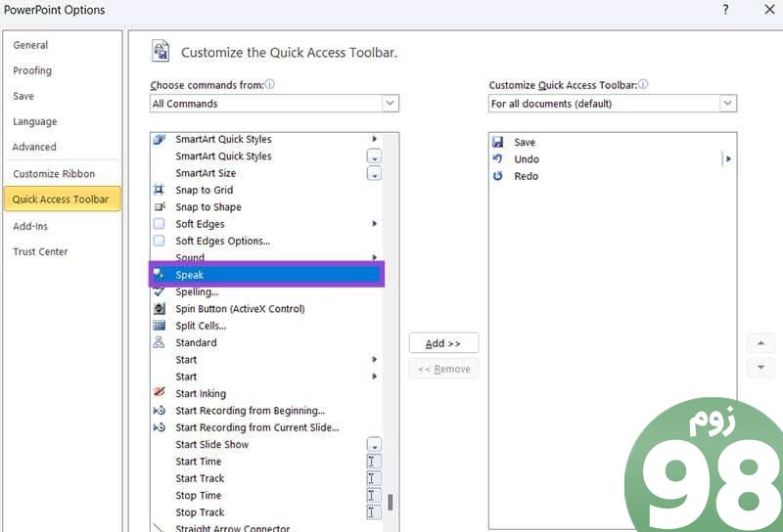The height and width of the screenshot is (532, 783).
Task: Open the Choose commands from dropdown
Action: point(390,104)
